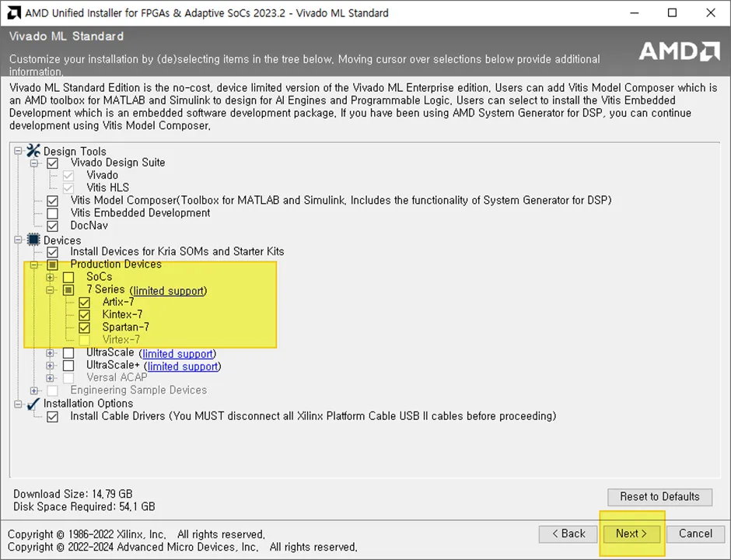Click Reset to Defaults button
Viewport: 731px width, 560px height.
pos(659,496)
